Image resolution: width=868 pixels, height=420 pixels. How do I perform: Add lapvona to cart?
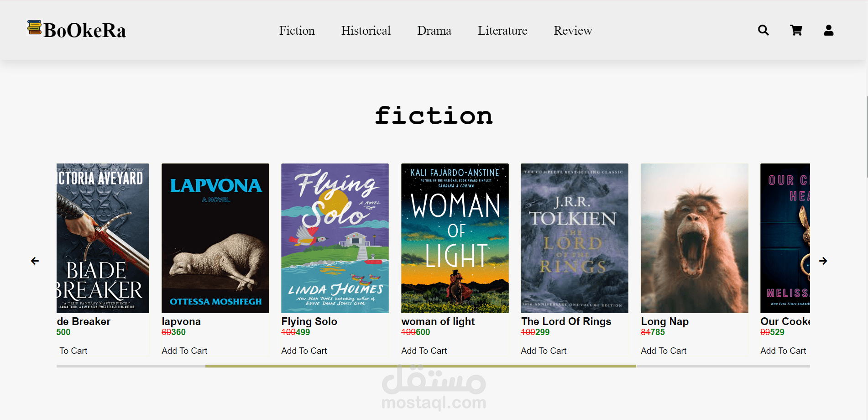184,351
